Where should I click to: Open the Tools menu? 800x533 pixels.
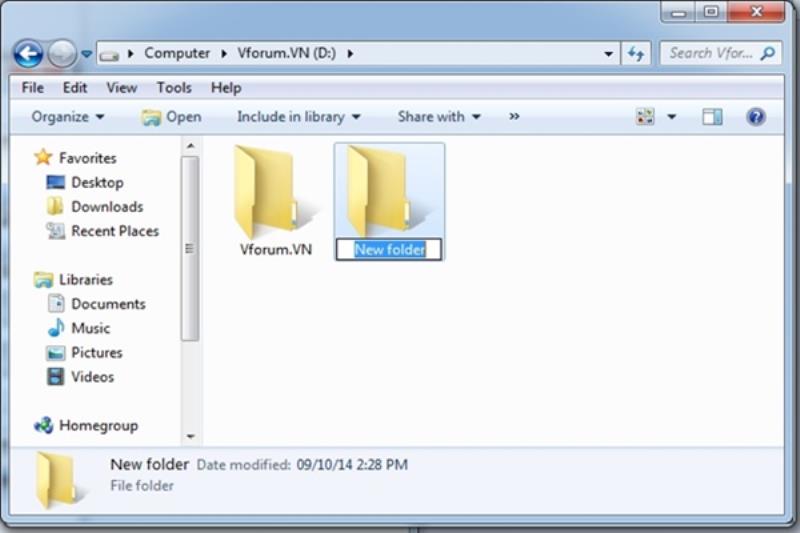(174, 88)
